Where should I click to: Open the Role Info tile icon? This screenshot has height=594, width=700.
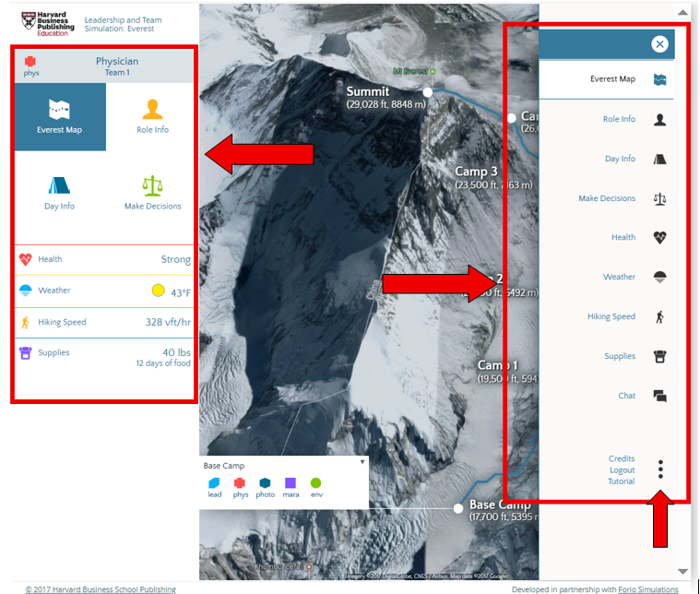tap(152, 110)
